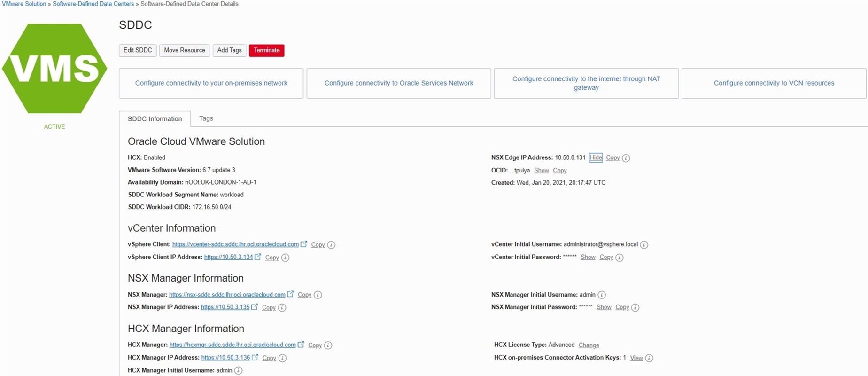Select the administrator@vsphere.local username text
The width and height of the screenshot is (868, 376).
point(601,244)
